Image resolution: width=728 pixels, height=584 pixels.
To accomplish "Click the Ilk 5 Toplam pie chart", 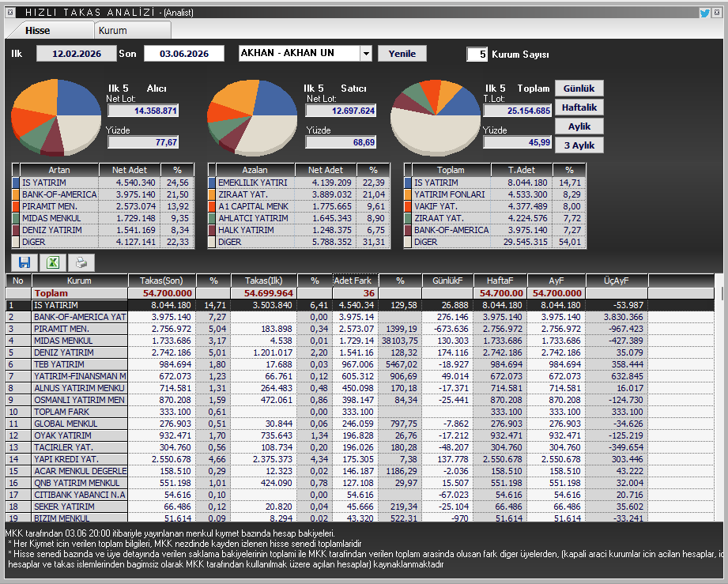I will click(436, 118).
